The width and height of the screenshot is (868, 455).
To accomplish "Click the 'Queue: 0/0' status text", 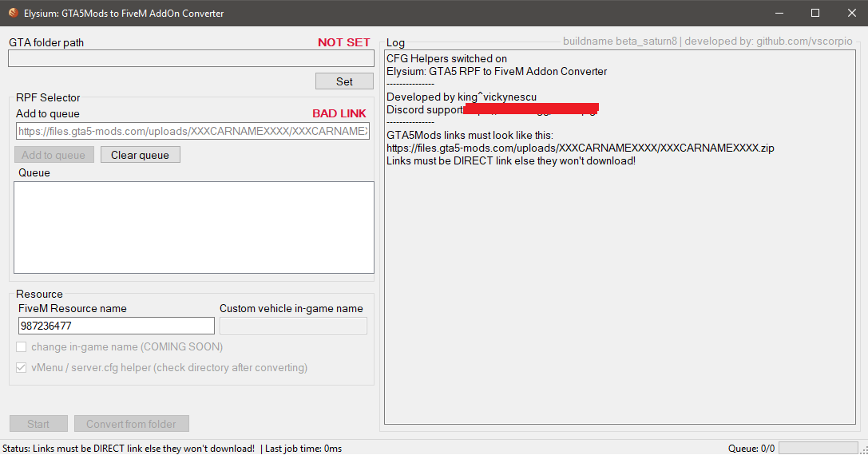I will click(x=751, y=449).
